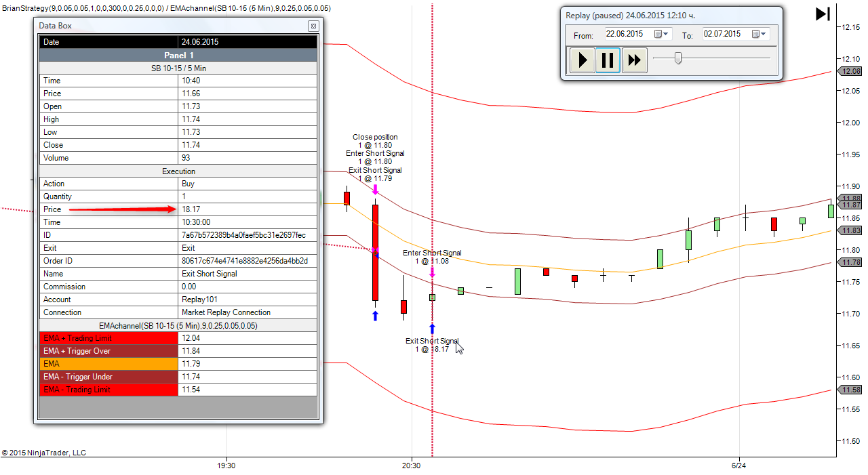This screenshot has width=868, height=475.
Task: Click the Action value Buy
Action: (248, 184)
